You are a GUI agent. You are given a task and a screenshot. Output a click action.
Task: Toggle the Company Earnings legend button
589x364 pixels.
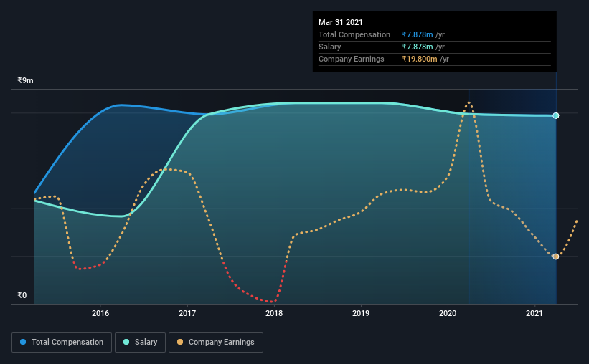[216, 343]
